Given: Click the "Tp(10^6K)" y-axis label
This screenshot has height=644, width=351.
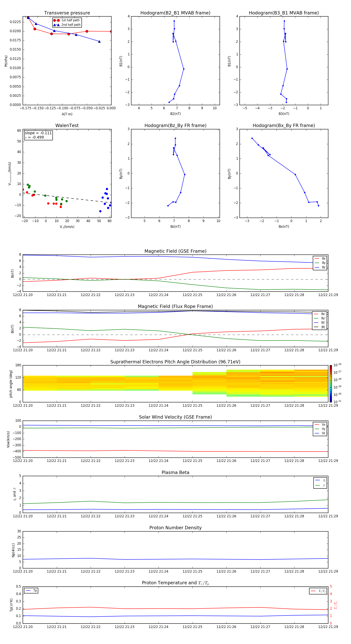Looking at the screenshot, I should pyautogui.click(x=11, y=605).
